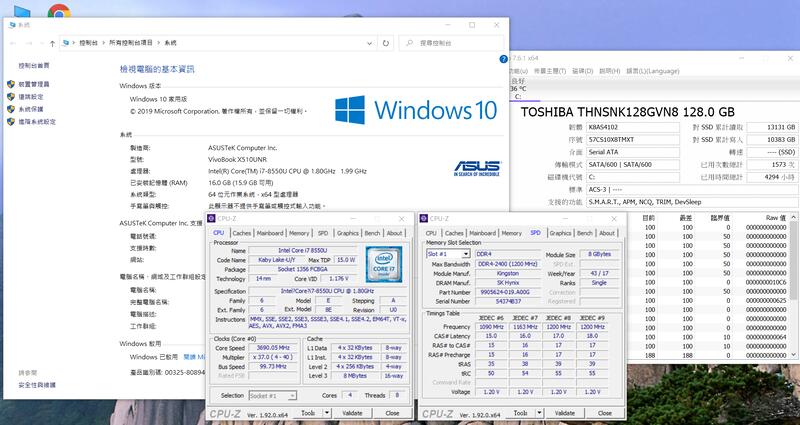Click 所有控制台項目 in the breadcrumb
Screen dimensions: 800x425
point(131,43)
